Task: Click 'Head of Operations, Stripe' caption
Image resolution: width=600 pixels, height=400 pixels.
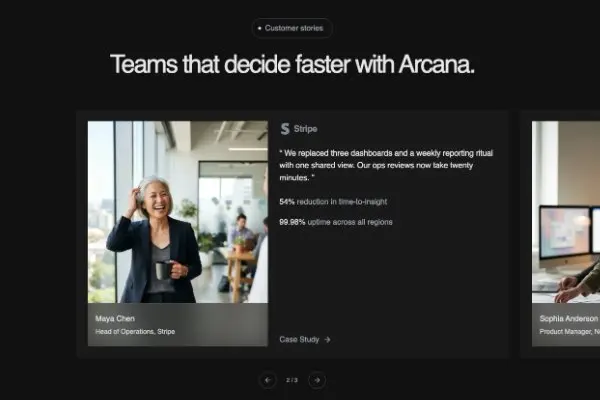Action: click(x=135, y=331)
